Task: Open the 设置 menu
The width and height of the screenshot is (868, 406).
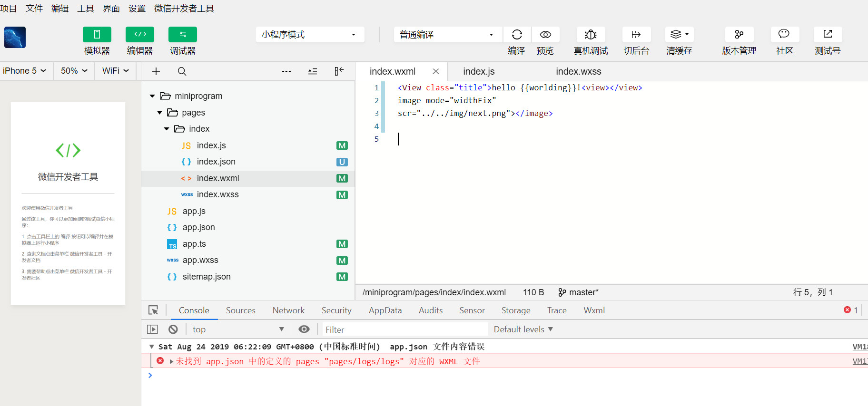Action: coord(137,9)
